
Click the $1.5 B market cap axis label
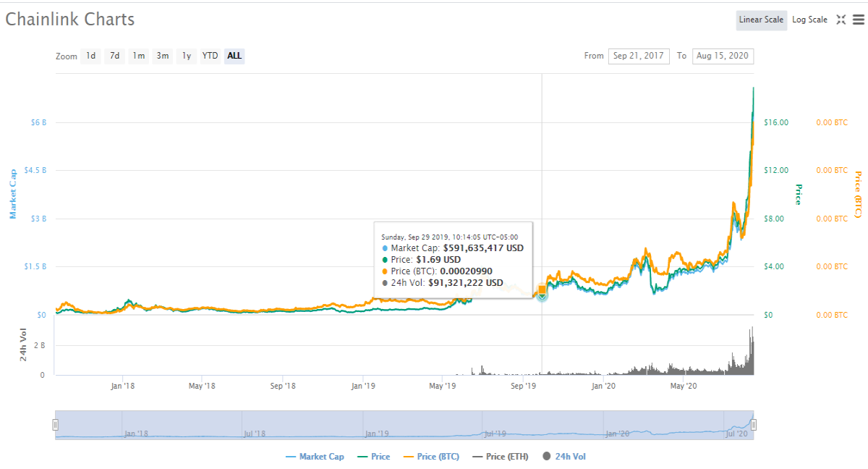click(x=35, y=266)
